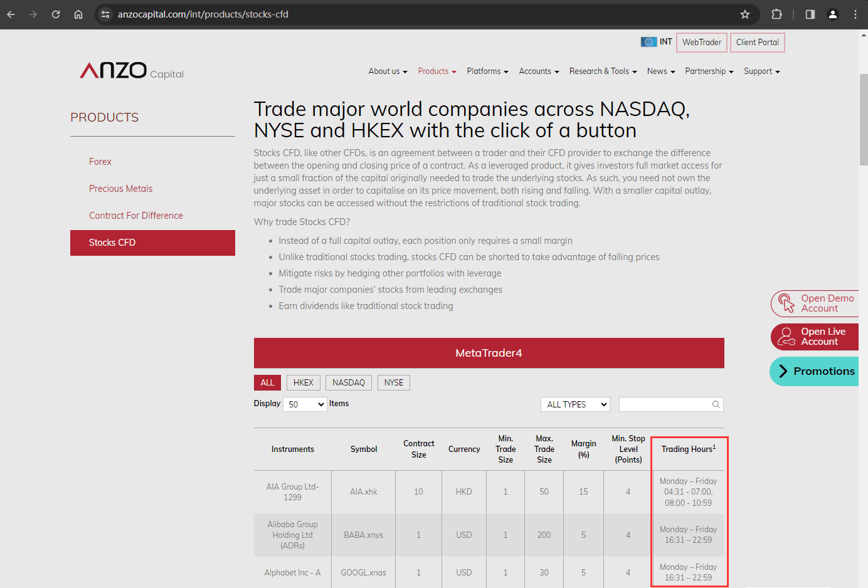This screenshot has width=868, height=588.
Task: Open the browser extensions menu
Action: point(776,14)
